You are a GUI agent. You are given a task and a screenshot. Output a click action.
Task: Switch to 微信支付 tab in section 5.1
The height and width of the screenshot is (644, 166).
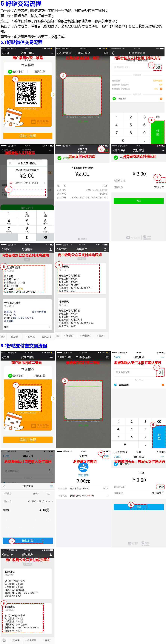16,72
